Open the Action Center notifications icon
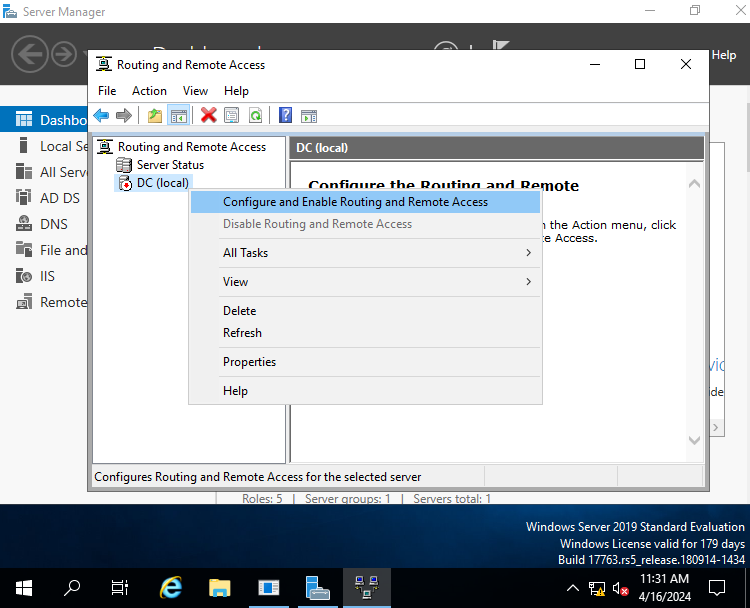Screen dimensions: 750x608 717,588
